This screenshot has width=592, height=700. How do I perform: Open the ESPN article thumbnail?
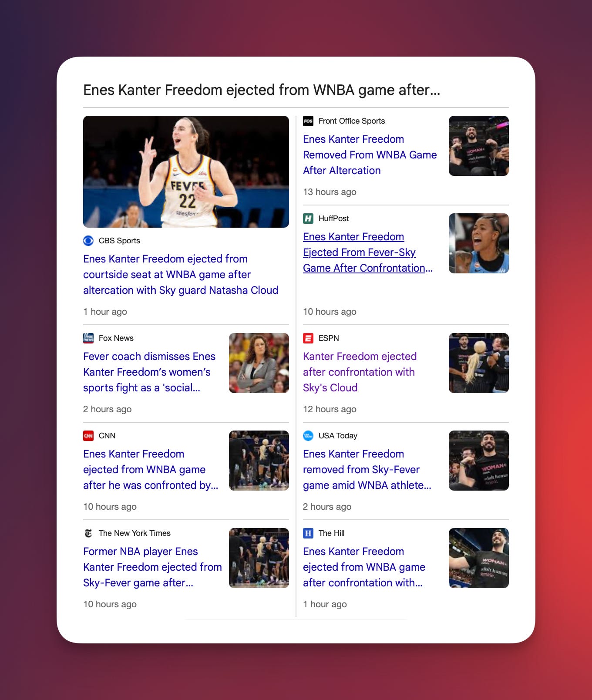(479, 363)
